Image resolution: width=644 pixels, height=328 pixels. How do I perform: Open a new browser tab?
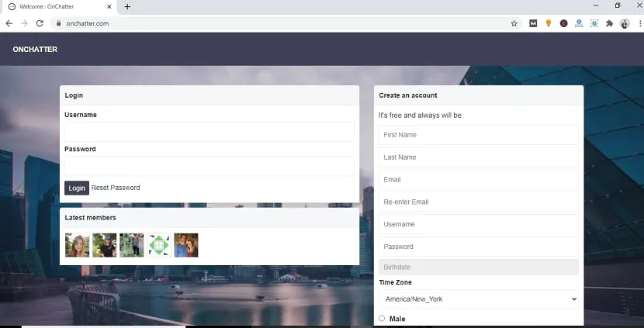coord(127,6)
